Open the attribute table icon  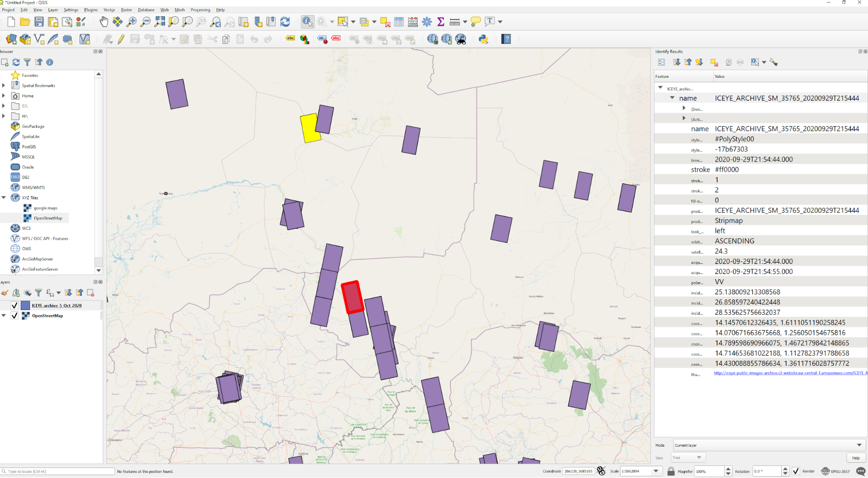click(399, 22)
